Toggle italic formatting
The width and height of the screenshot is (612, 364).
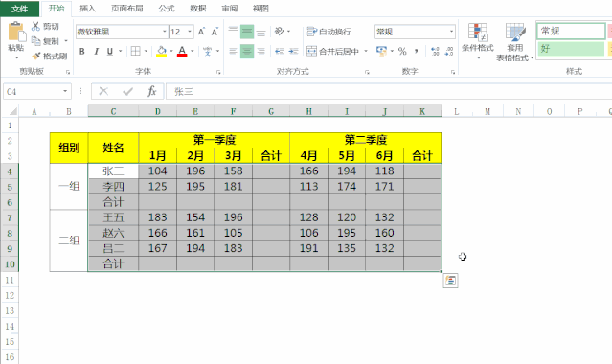pyautogui.click(x=96, y=51)
